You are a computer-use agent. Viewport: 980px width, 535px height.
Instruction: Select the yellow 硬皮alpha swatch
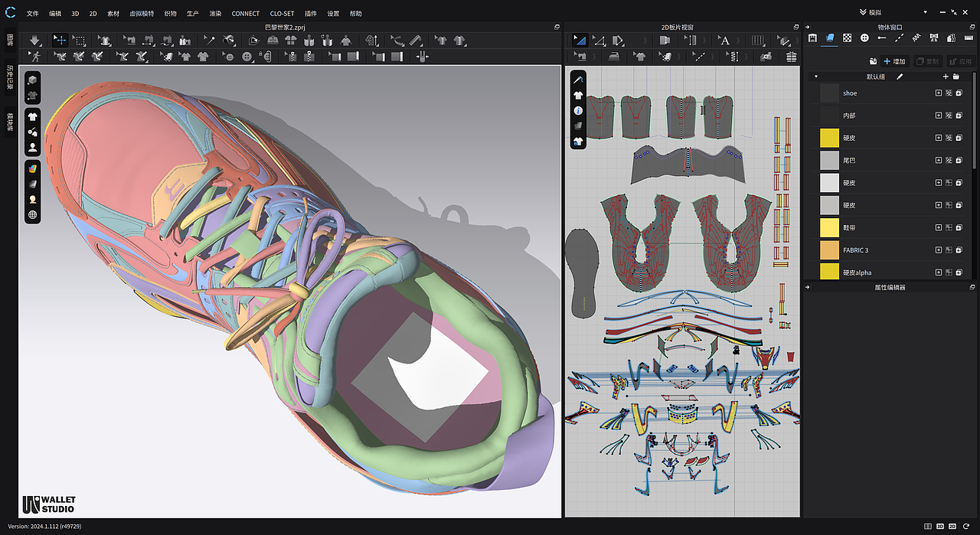click(830, 271)
